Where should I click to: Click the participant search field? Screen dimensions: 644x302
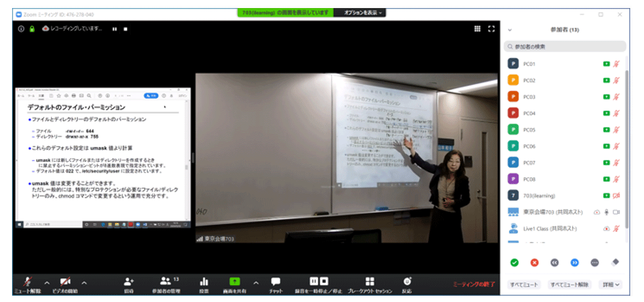[x=565, y=47]
